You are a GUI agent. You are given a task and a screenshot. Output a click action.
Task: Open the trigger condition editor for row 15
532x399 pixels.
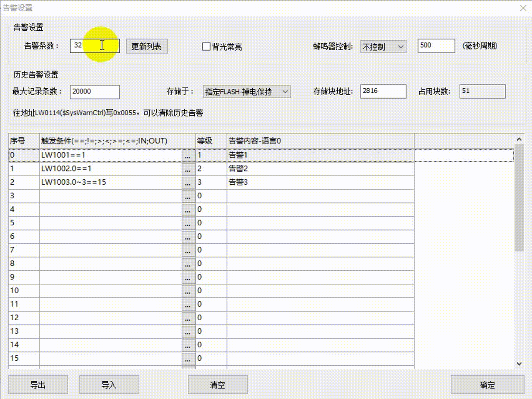coord(188,359)
